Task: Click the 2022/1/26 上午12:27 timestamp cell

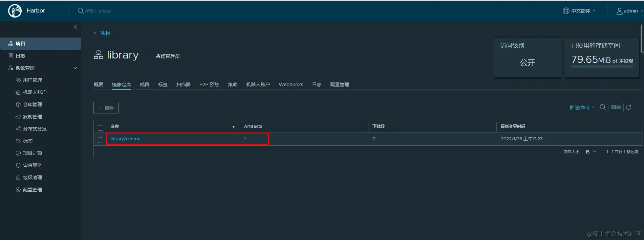Action: pos(522,139)
